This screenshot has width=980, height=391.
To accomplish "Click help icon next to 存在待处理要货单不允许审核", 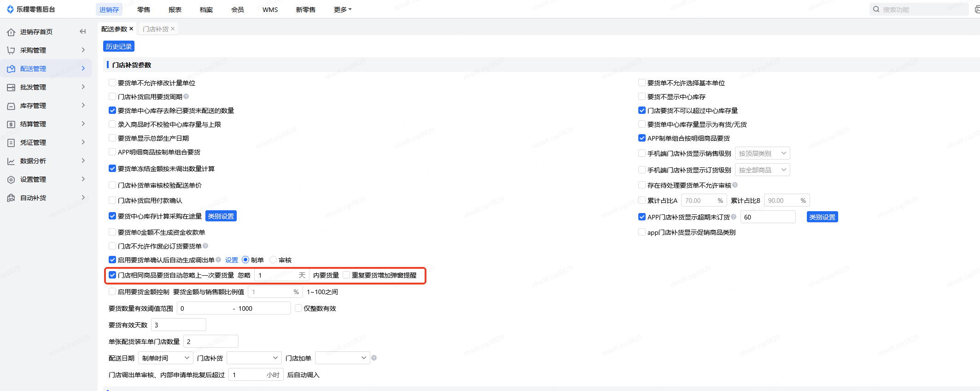I will (735, 185).
